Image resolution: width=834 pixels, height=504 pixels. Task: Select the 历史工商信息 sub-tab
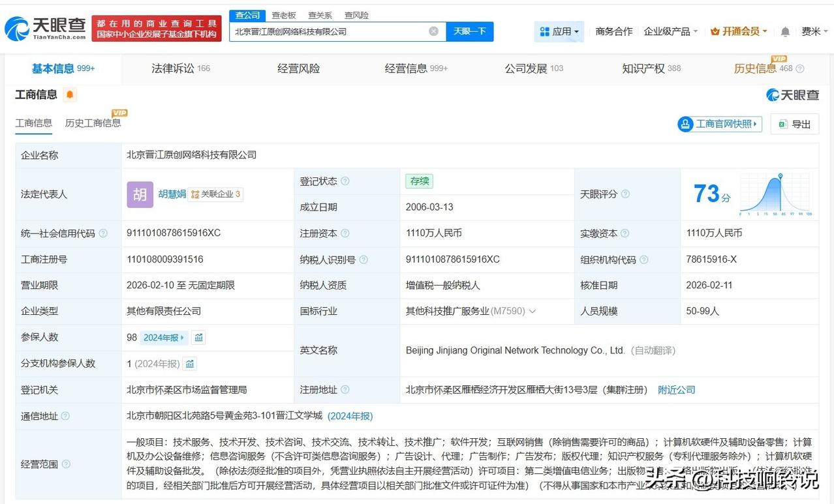[93, 123]
